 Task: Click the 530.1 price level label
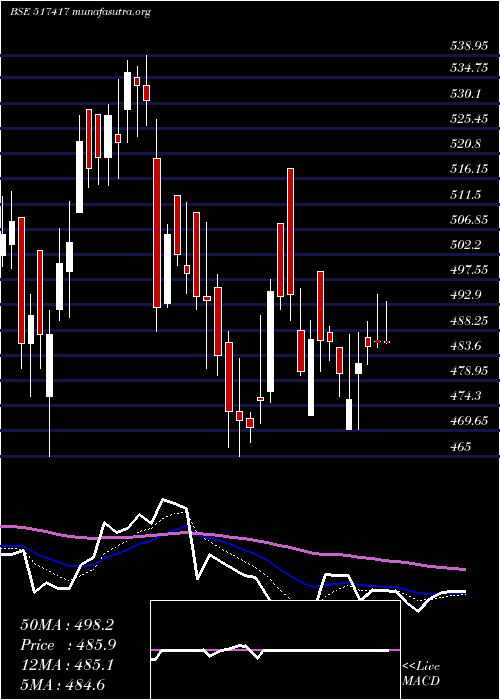coord(464,93)
